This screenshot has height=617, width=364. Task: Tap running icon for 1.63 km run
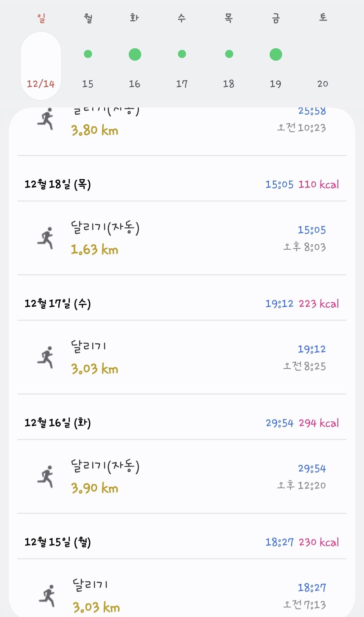pos(45,238)
